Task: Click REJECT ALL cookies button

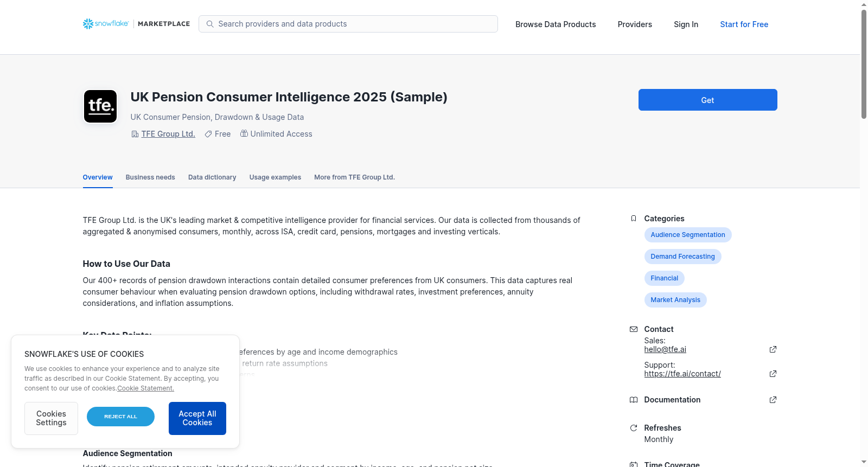Action: point(120,417)
